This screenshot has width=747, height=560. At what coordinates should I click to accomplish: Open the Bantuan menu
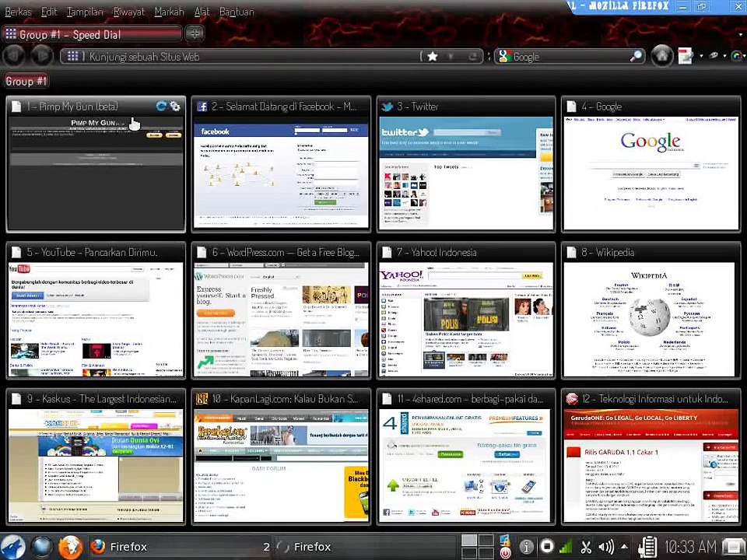click(237, 12)
